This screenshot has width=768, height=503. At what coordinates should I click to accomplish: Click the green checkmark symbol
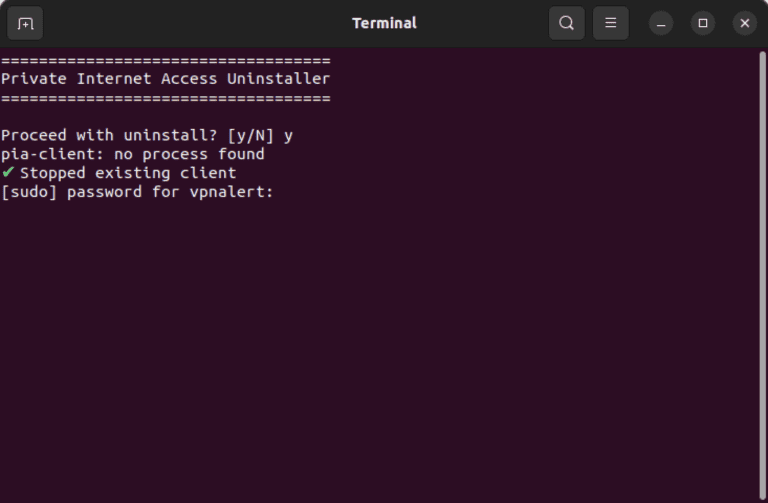tap(9, 173)
